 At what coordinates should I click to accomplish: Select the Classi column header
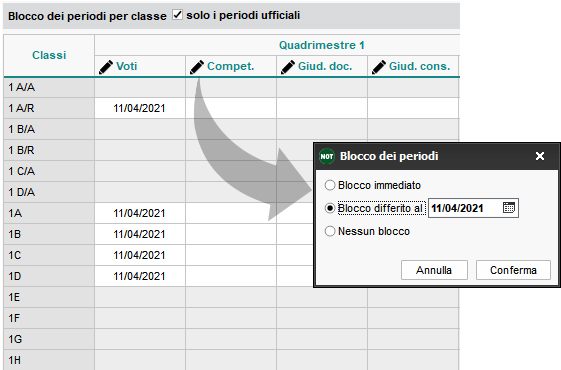(49, 55)
